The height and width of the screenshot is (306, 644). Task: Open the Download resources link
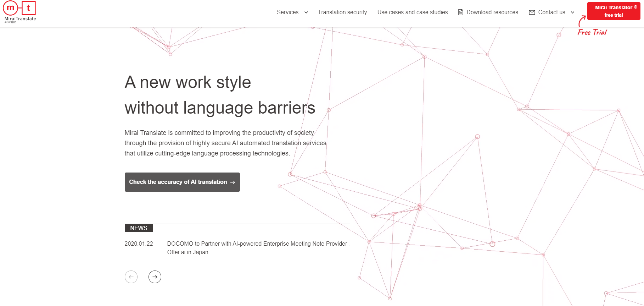click(492, 12)
